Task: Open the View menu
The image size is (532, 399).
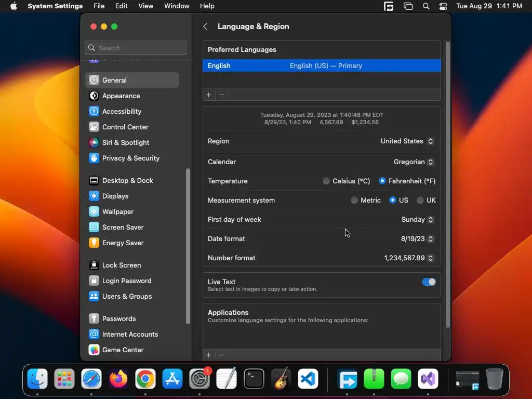Action: point(146,6)
